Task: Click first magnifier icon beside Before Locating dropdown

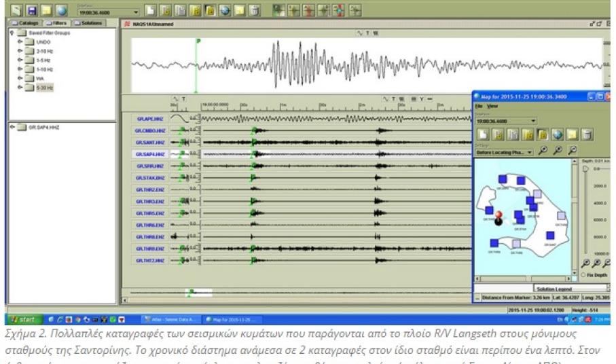Action: click(x=545, y=151)
